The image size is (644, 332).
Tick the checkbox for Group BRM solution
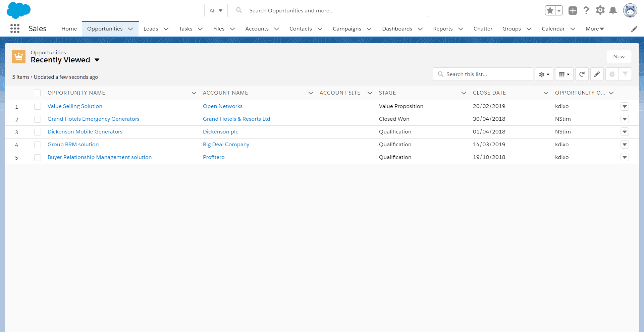click(38, 145)
